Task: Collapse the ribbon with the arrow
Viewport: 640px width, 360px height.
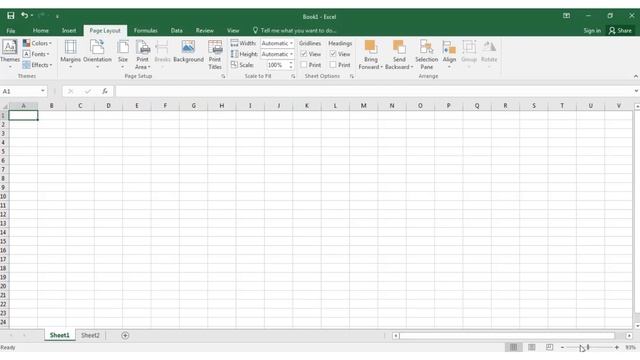Action: pos(636,76)
